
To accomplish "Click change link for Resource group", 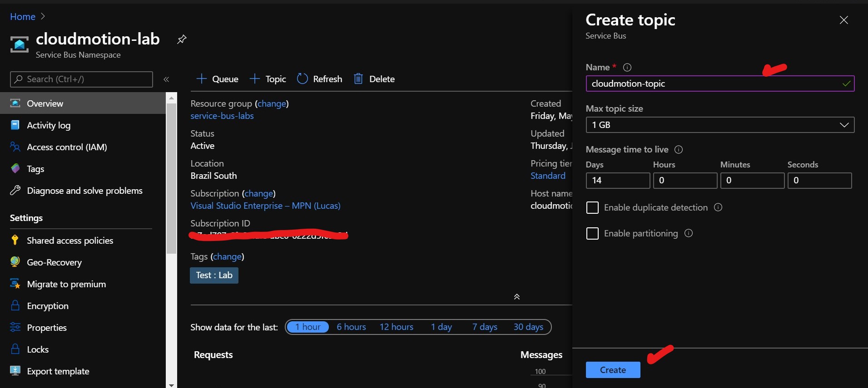I will point(272,103).
